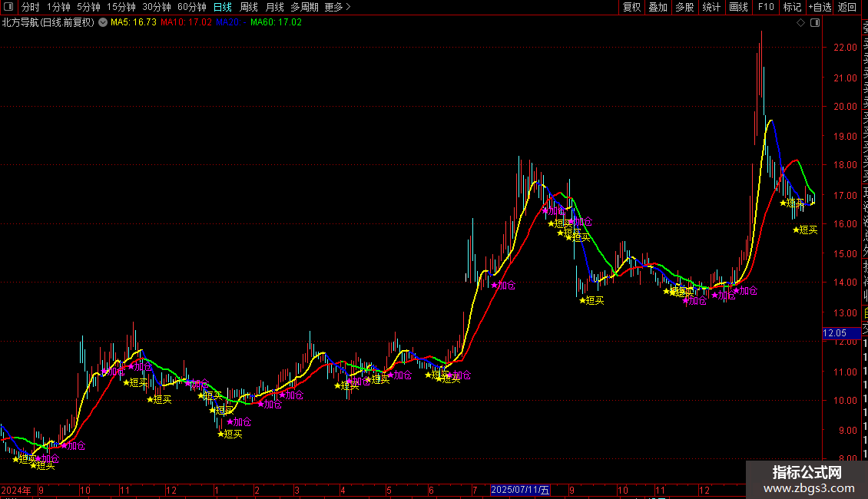
Task: Click the 14.00 price axis label
Action: click(x=845, y=283)
